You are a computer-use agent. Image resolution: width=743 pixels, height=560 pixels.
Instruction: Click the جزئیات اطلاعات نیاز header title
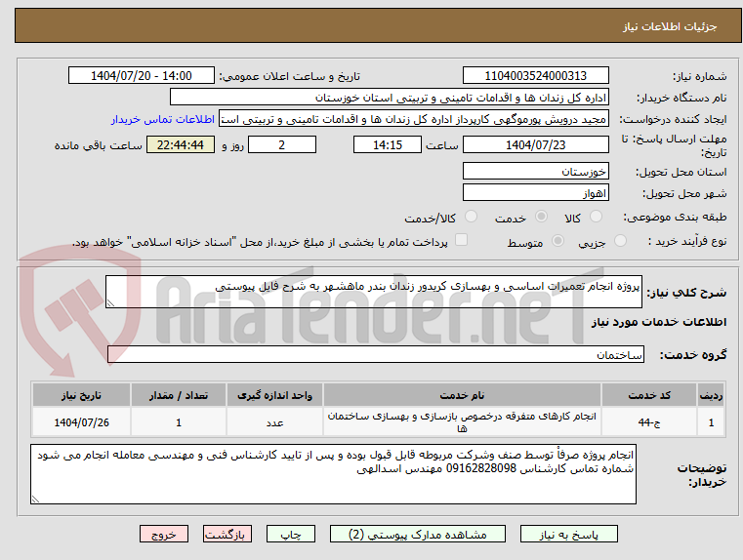(670, 26)
